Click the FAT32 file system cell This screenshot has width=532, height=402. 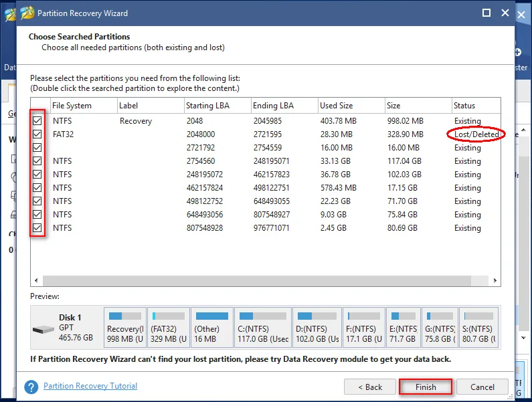click(63, 134)
